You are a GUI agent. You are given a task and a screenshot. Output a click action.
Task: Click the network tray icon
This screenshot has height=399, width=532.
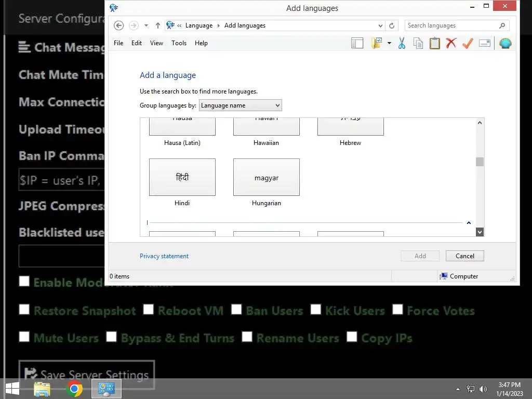click(471, 389)
